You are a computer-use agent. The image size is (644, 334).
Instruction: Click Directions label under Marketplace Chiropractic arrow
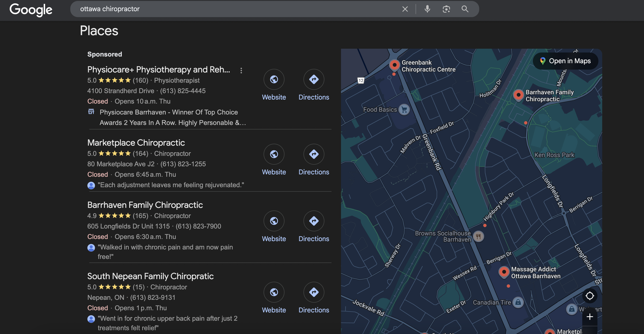click(314, 172)
